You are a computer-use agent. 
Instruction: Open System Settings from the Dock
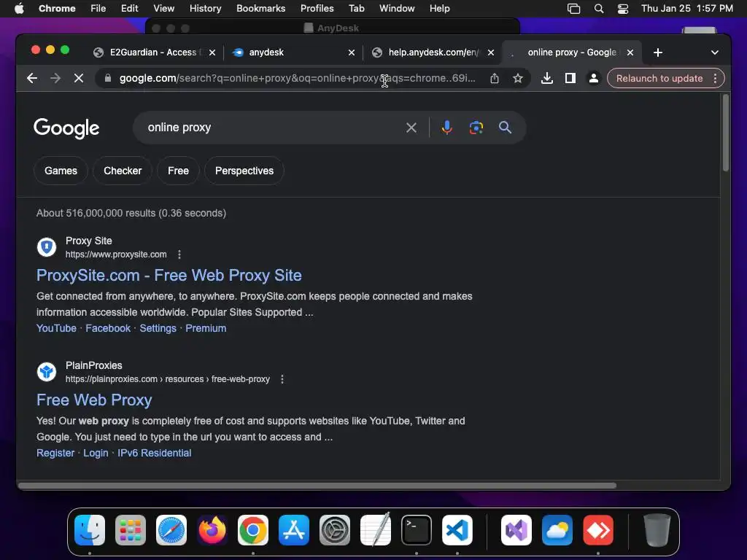tap(334, 530)
